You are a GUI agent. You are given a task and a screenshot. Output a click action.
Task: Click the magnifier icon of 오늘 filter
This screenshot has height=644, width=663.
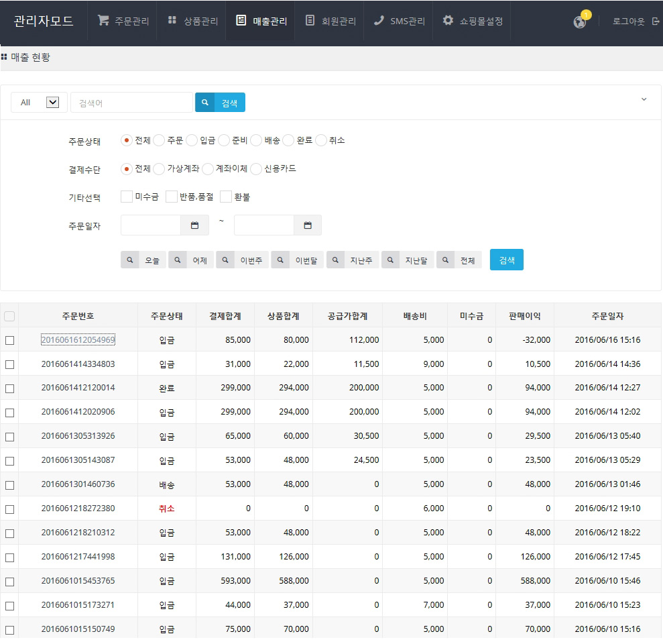coord(130,260)
